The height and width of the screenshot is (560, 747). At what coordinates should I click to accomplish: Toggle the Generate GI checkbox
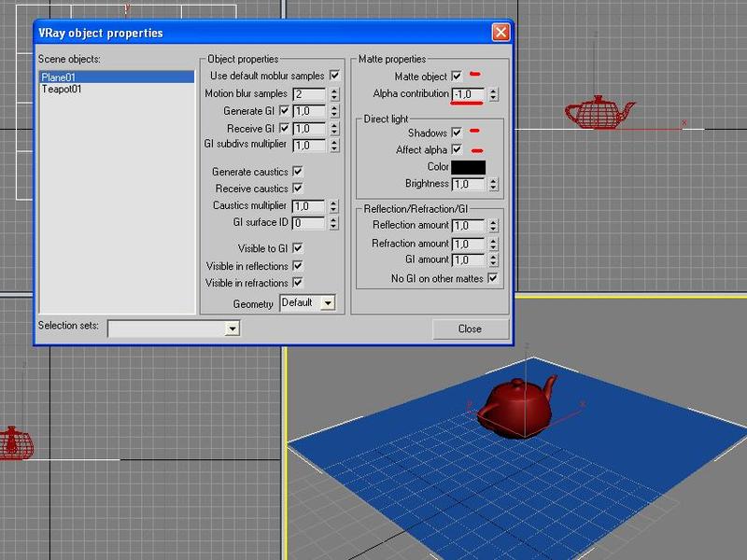click(285, 111)
